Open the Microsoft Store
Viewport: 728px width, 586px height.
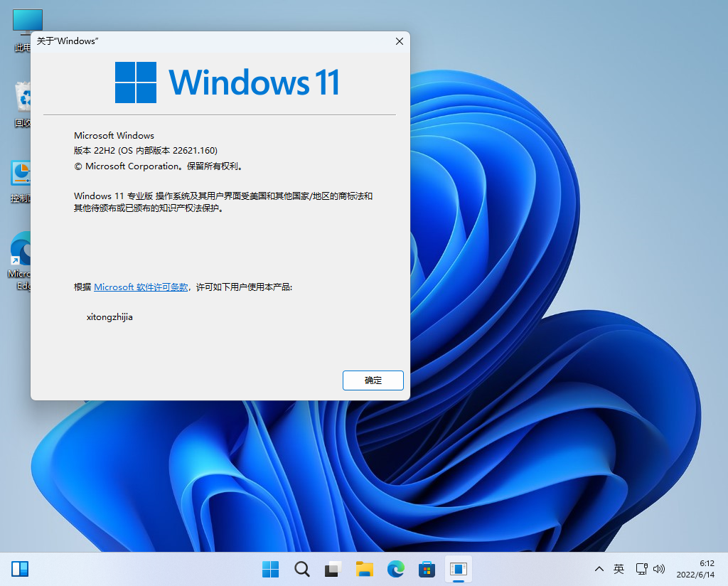(427, 568)
